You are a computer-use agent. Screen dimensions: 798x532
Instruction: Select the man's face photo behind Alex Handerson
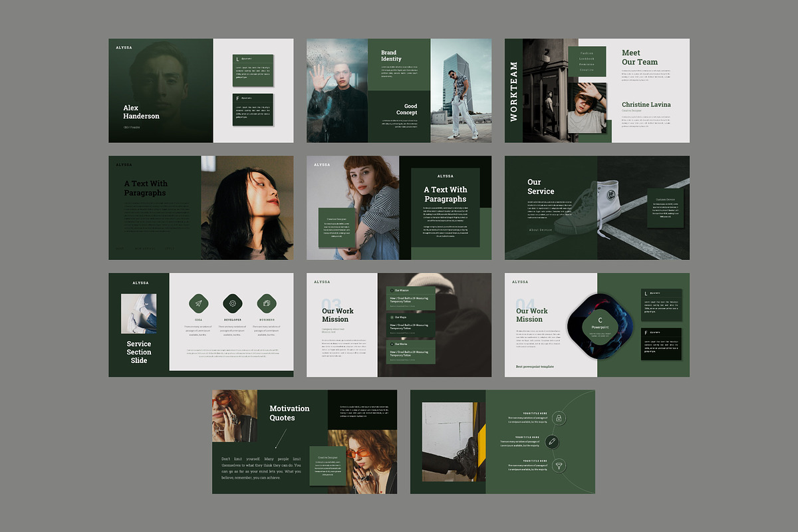point(161,90)
